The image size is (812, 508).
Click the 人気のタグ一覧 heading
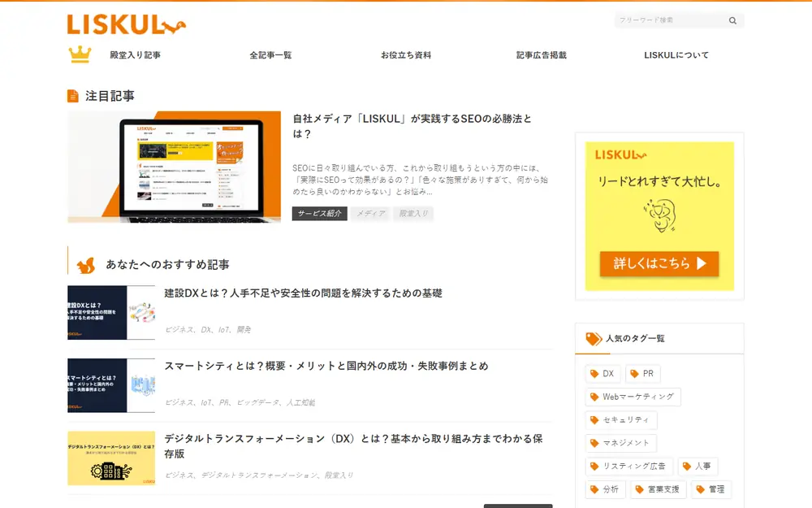click(635, 338)
